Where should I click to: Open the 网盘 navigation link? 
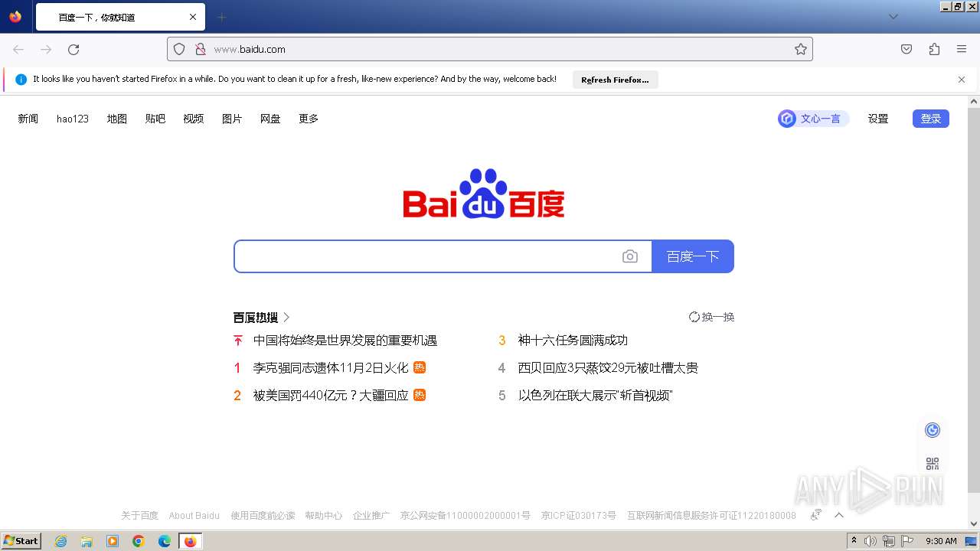pos(270,119)
